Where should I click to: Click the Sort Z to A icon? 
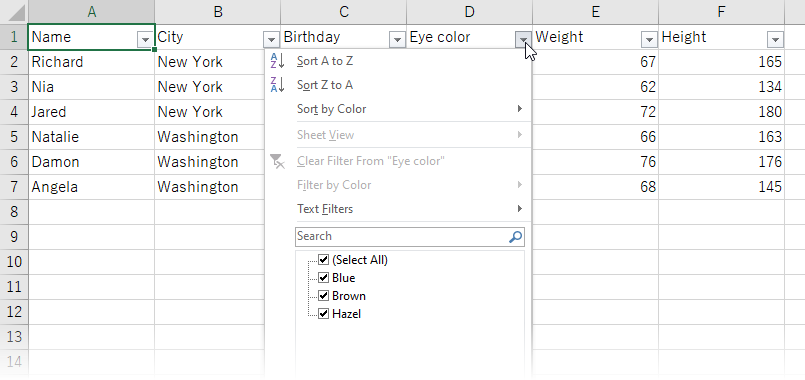277,85
